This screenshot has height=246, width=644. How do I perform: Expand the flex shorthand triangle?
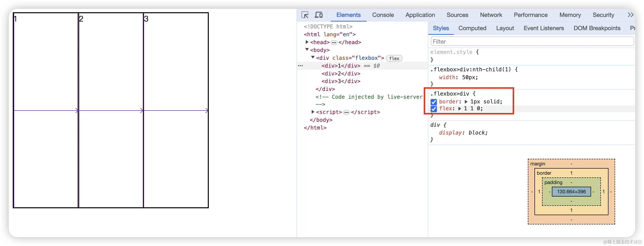(x=459, y=109)
